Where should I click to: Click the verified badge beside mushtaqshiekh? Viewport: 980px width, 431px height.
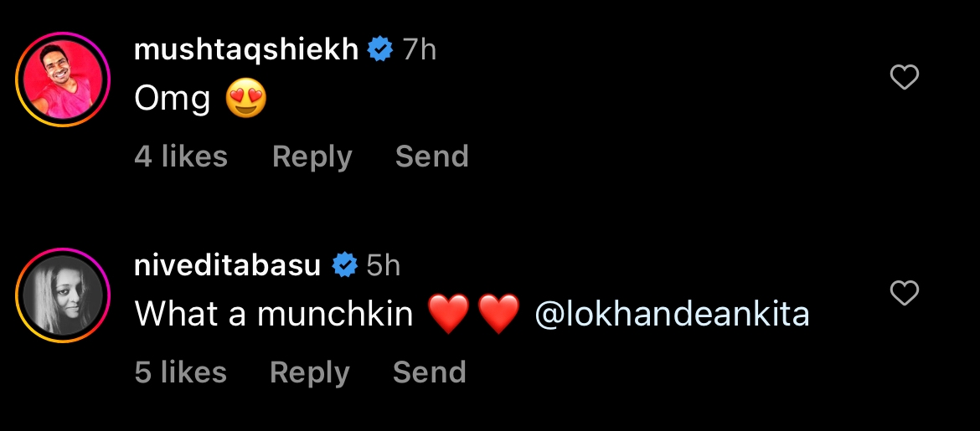[380, 50]
